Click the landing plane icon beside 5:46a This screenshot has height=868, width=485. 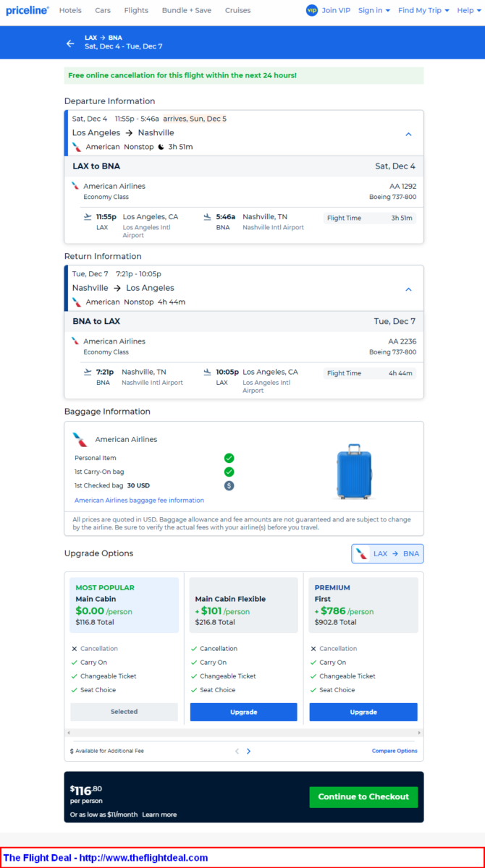pyautogui.click(x=208, y=216)
